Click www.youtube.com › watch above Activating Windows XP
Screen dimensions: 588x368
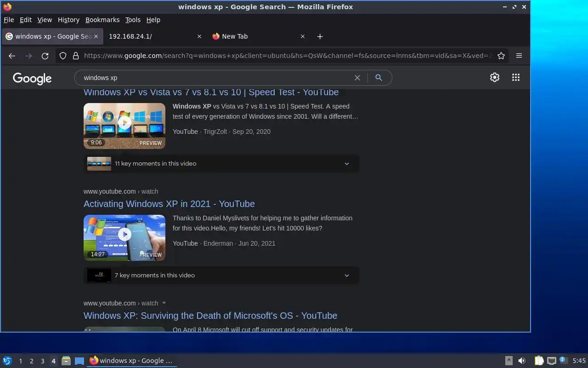point(121,191)
